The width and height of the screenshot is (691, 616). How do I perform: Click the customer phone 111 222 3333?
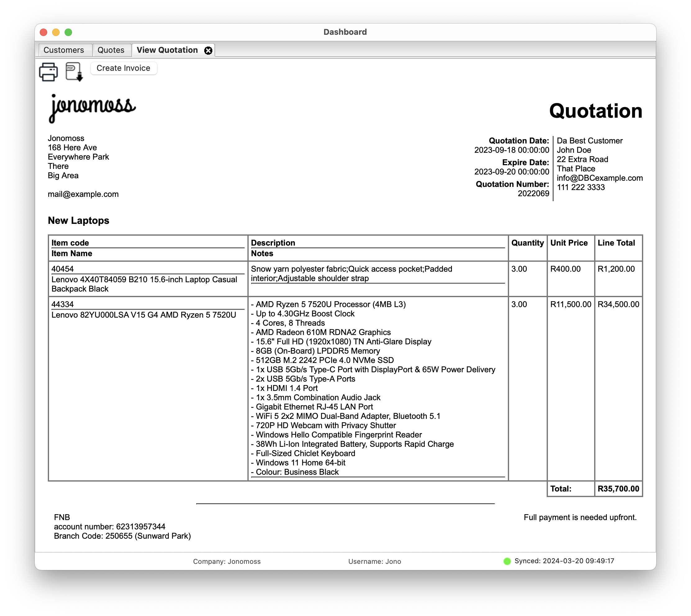581,187
